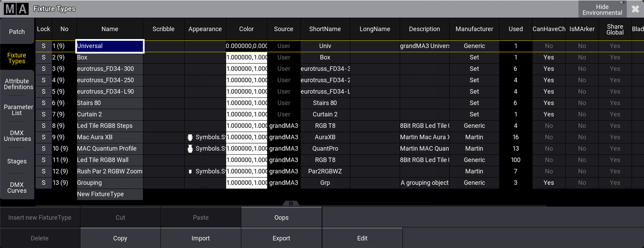Click the Scribble column header
This screenshot has height=248, width=644.
(163, 29)
